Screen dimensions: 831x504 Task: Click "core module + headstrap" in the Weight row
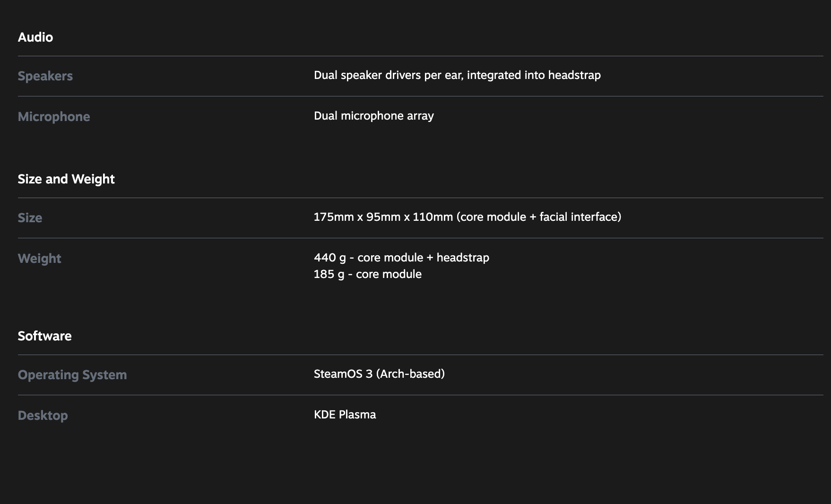click(423, 258)
